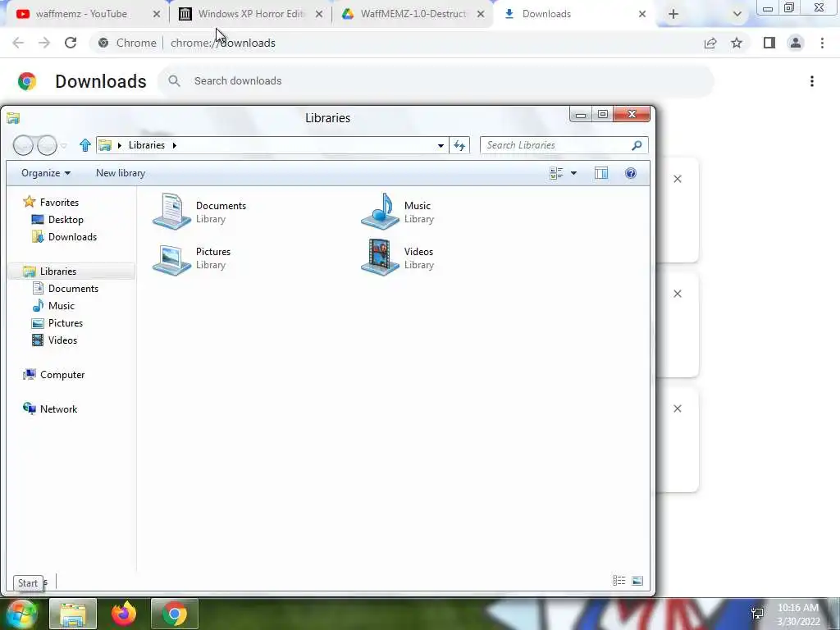840x630 pixels.
Task: Switch to the WaffMEMZ-1.0-Destructive tab
Action: pyautogui.click(x=413, y=14)
